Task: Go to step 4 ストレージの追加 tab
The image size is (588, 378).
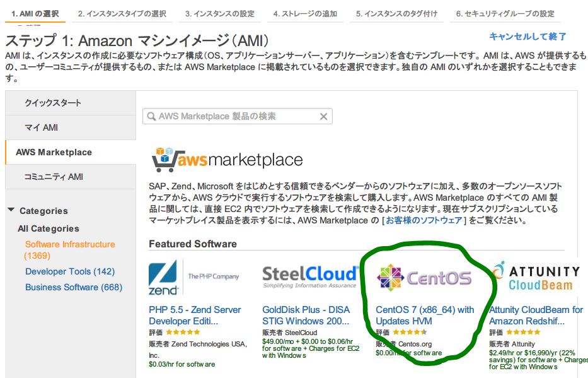Action: point(305,14)
